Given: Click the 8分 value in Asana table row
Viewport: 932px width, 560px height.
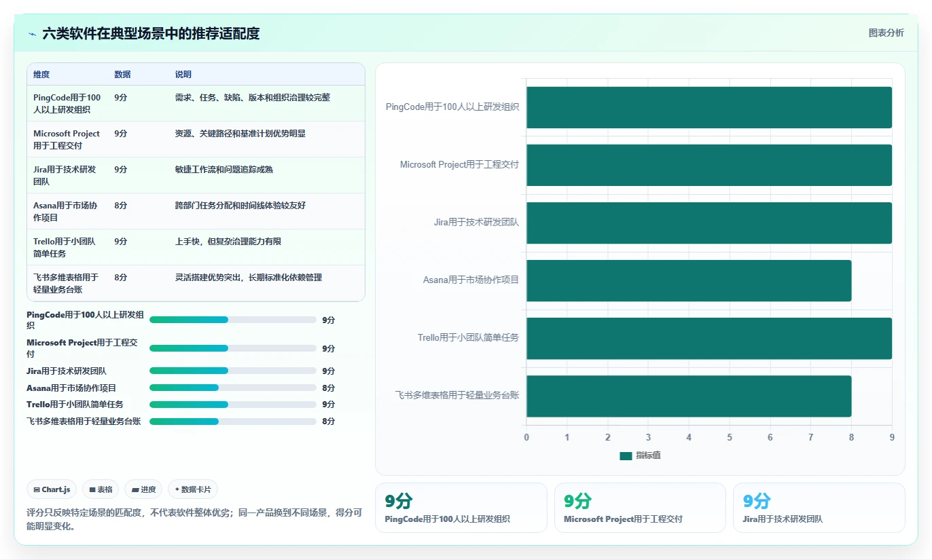Looking at the screenshot, I should [x=120, y=205].
